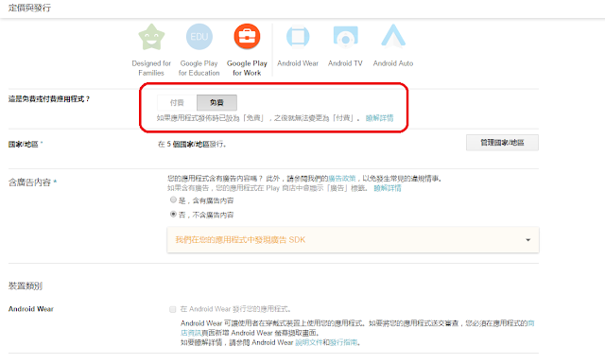This screenshot has width=605, height=364.
Task: Click the 含廣告內容 label
Action: (x=29, y=182)
